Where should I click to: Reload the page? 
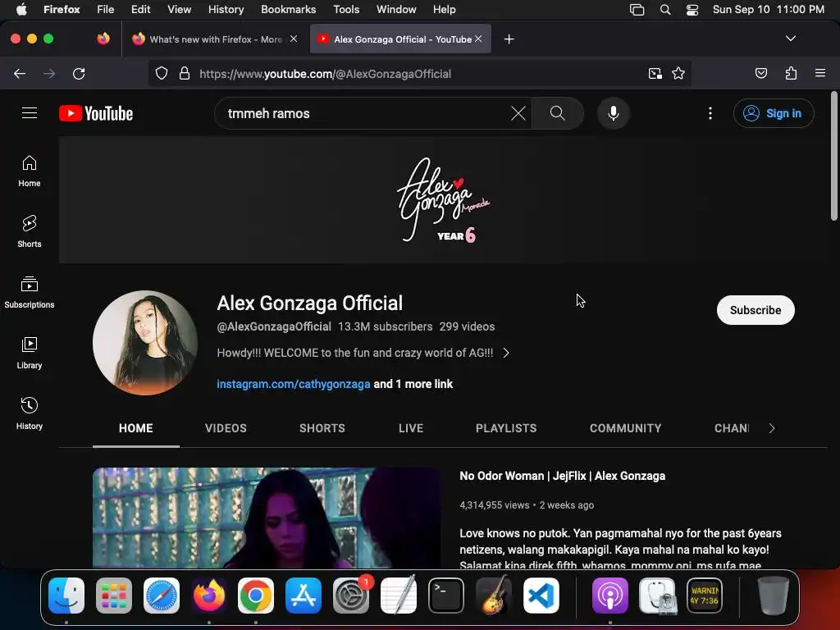click(79, 73)
